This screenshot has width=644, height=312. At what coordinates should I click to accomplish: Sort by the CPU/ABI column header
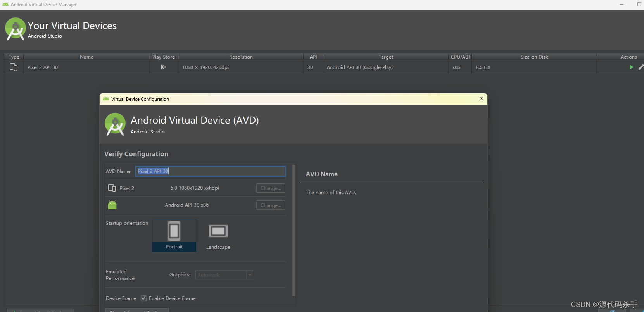point(460,57)
